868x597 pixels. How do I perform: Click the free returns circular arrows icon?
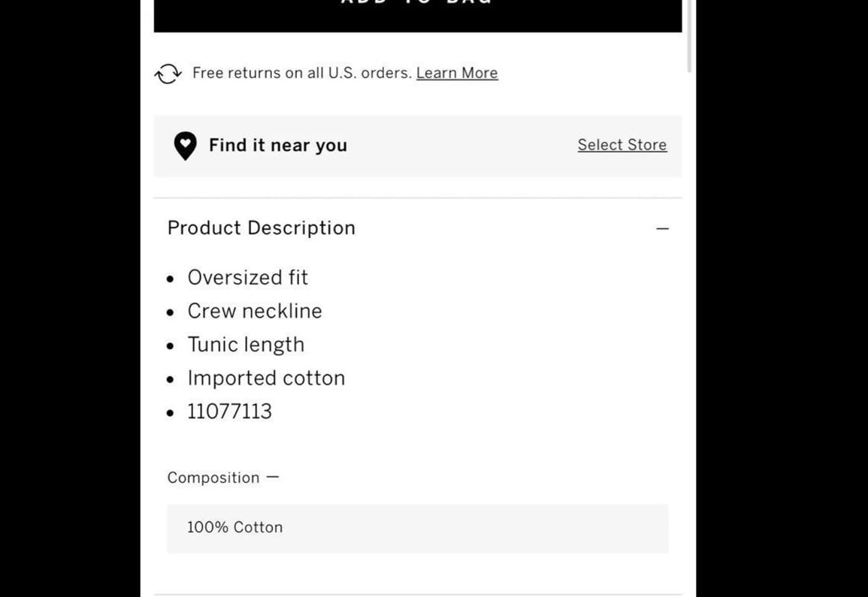point(168,74)
